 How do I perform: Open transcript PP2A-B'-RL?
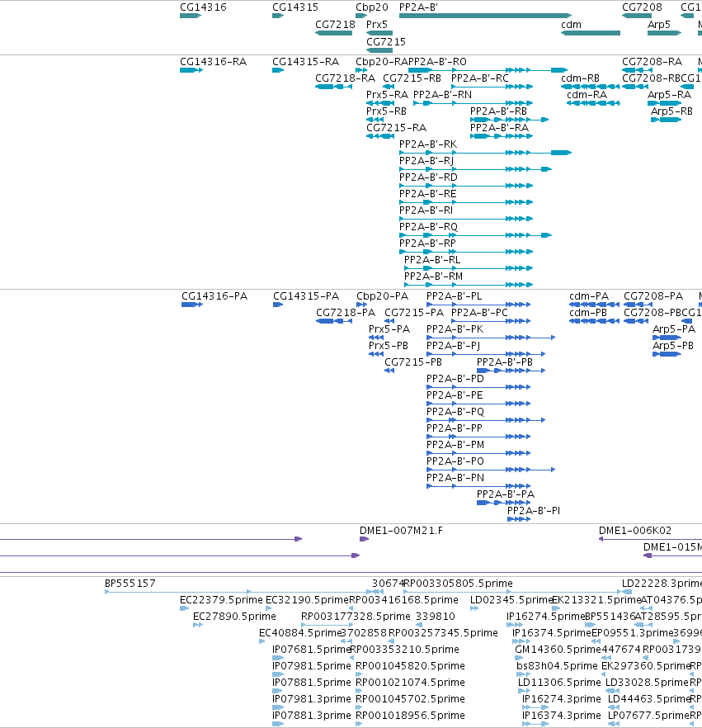coord(432,260)
